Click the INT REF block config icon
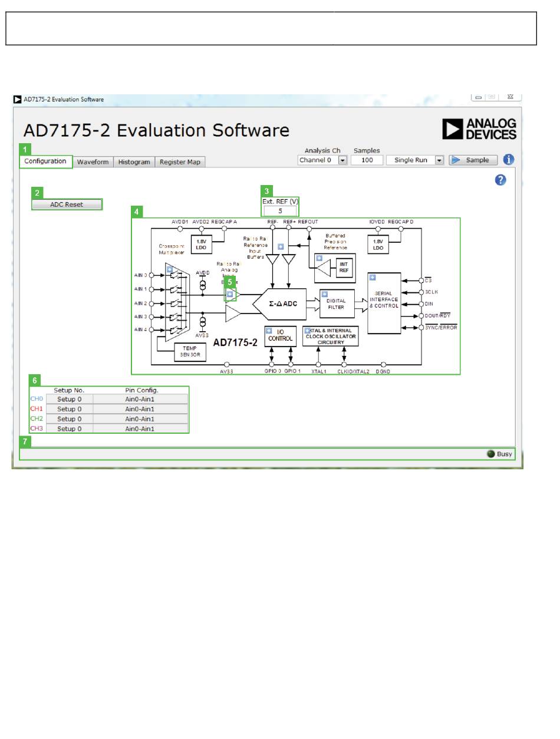The height and width of the screenshot is (739, 560). pyautogui.click(x=319, y=258)
